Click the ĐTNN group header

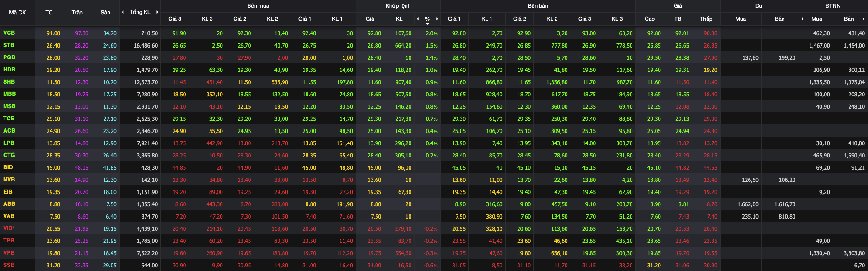(x=833, y=6)
